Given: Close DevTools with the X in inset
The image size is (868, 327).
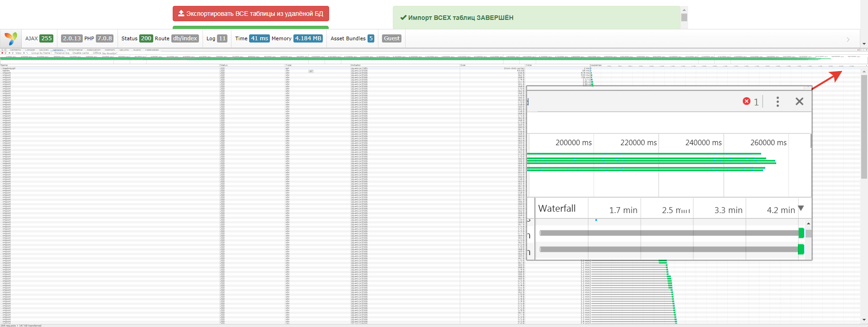Looking at the screenshot, I should (799, 101).
